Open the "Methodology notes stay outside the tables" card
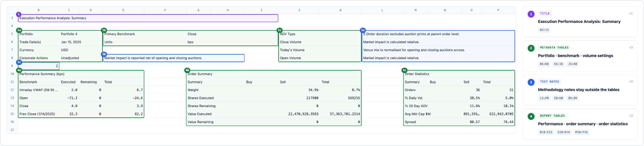Image resolution: width=644 pixels, height=146 pixels. point(580,90)
